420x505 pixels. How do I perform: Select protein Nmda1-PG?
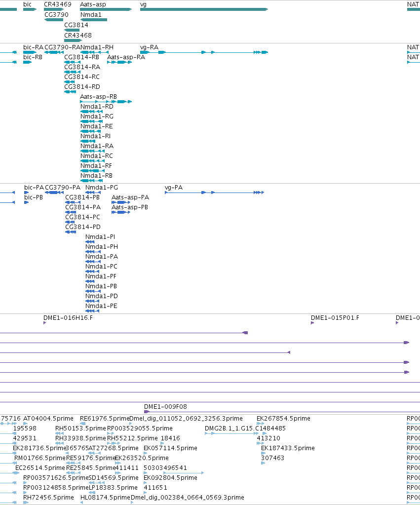click(93, 193)
